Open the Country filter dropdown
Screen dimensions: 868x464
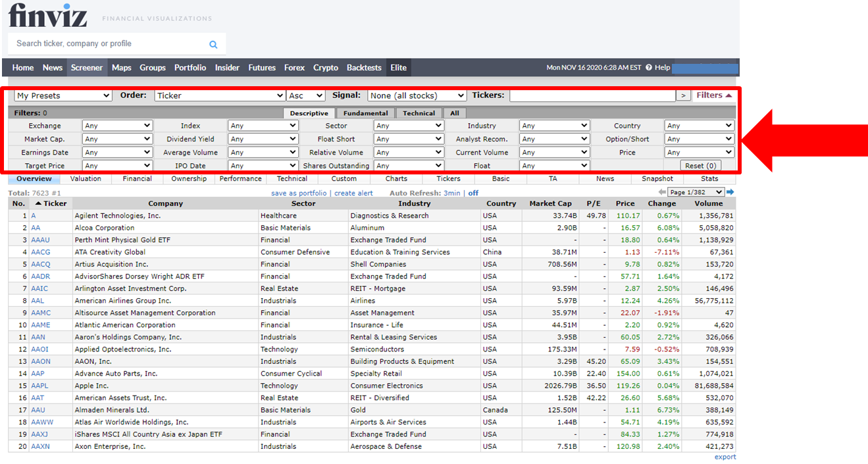point(700,126)
